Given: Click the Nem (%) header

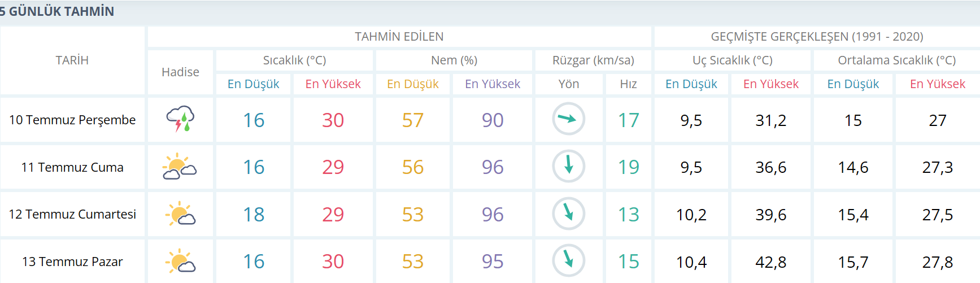Looking at the screenshot, I should 454,60.
